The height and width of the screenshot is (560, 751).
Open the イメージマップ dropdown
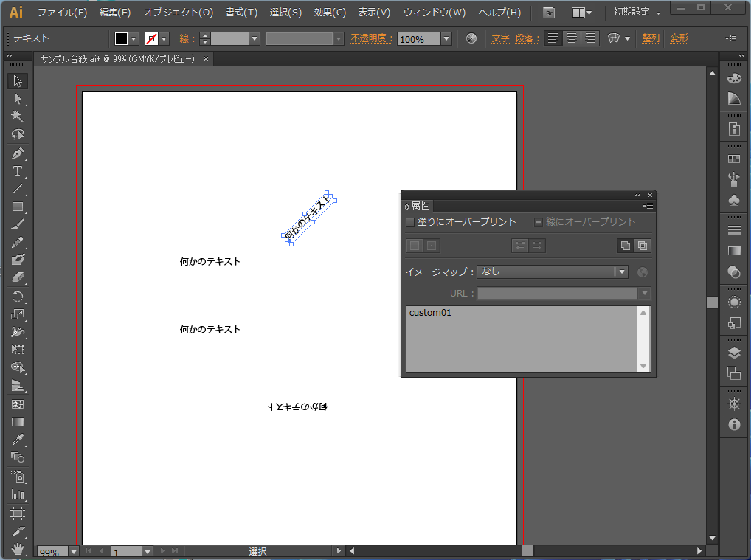coord(622,272)
